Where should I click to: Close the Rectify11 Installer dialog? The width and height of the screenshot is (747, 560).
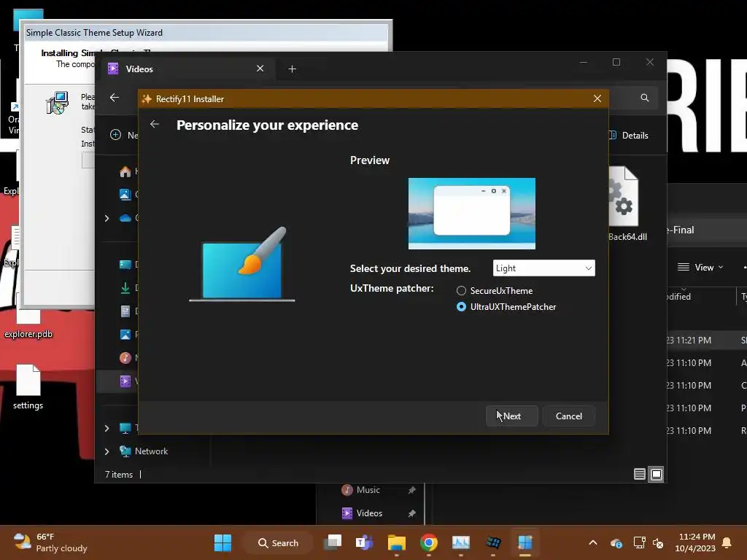pyautogui.click(x=597, y=98)
